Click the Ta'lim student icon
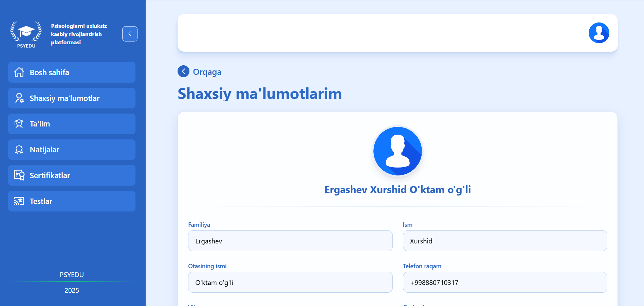This screenshot has height=306, width=644. pos(19,124)
